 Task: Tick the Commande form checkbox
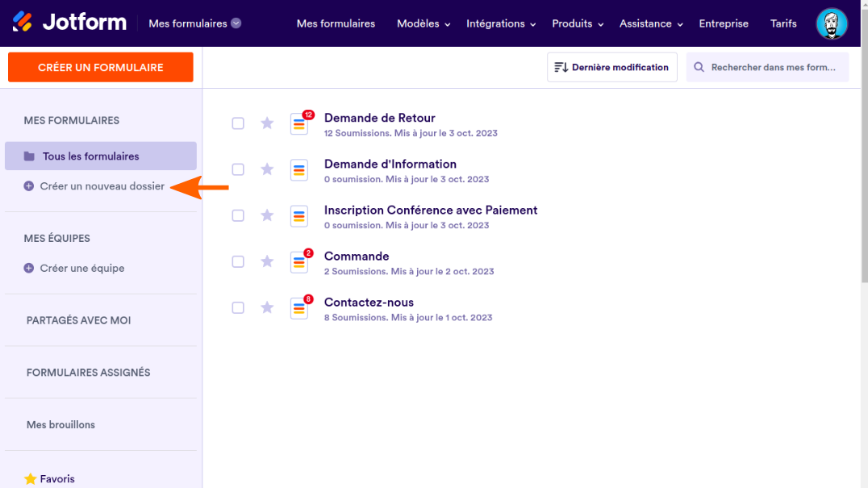[x=238, y=261]
